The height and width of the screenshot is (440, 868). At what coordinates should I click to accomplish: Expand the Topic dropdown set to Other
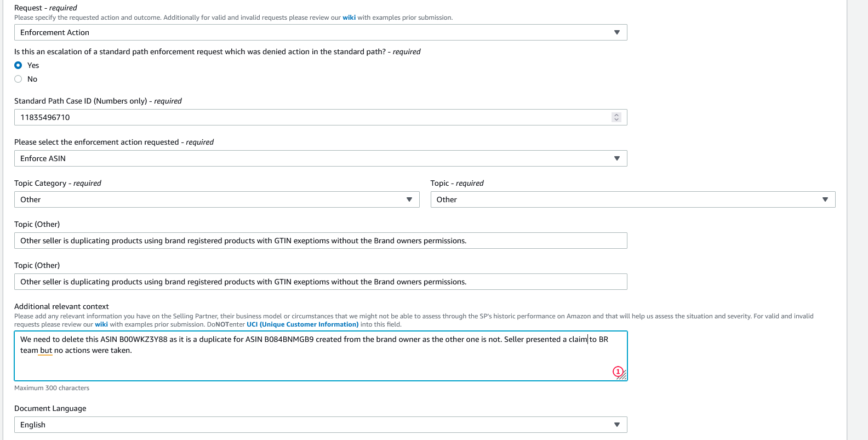click(632, 199)
